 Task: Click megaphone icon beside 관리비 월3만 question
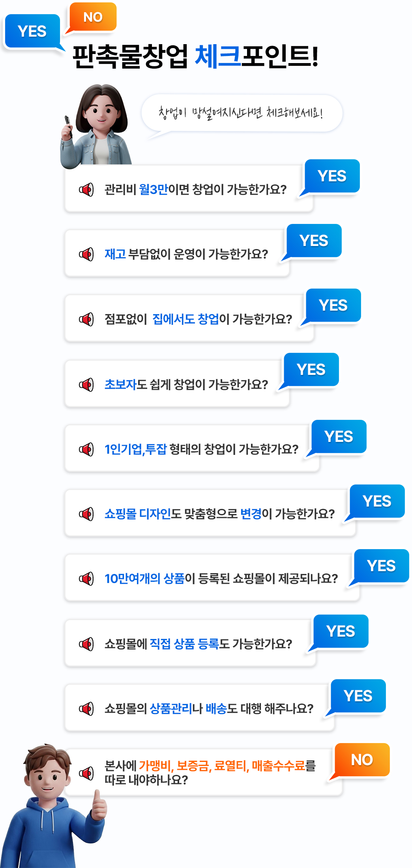[86, 190]
